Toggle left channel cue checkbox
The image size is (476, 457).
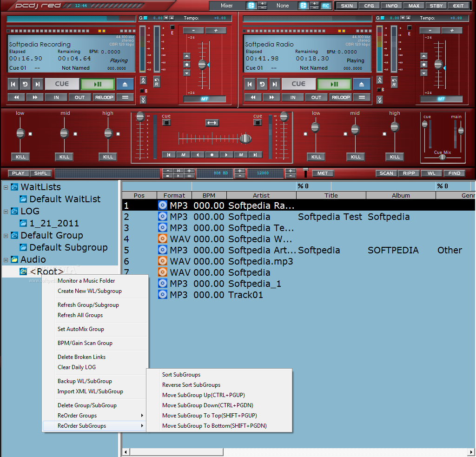click(x=166, y=122)
